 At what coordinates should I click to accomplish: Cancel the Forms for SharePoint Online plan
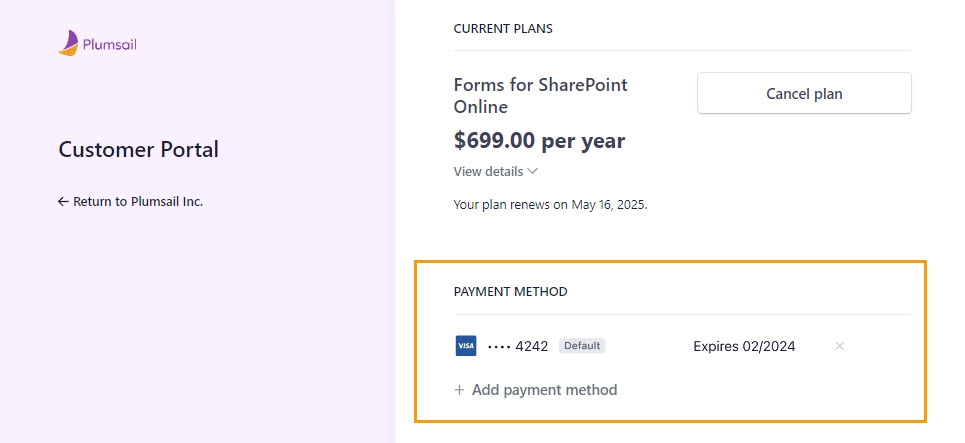[804, 94]
